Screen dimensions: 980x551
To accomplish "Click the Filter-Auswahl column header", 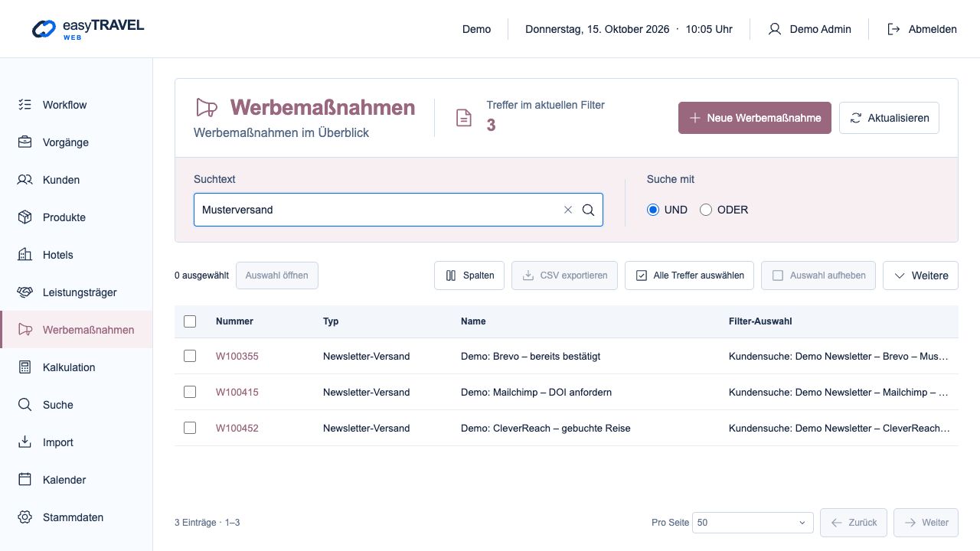I will (x=760, y=321).
